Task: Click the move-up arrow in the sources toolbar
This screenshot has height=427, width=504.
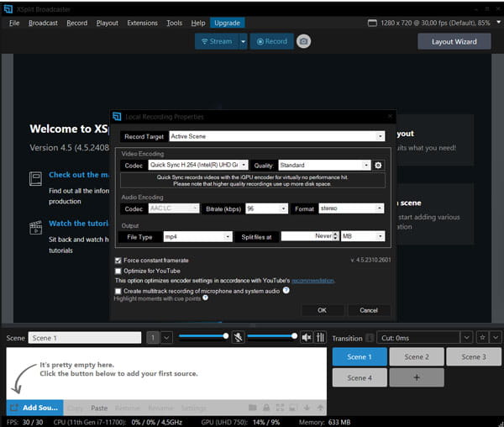Action: click(320, 408)
